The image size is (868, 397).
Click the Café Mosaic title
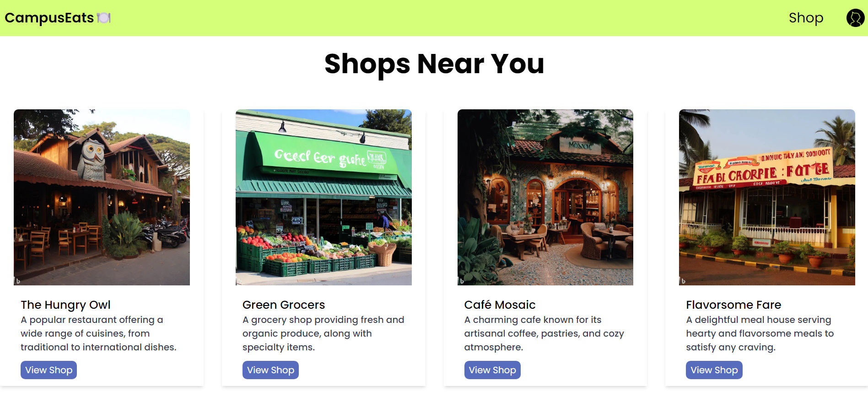coord(500,305)
